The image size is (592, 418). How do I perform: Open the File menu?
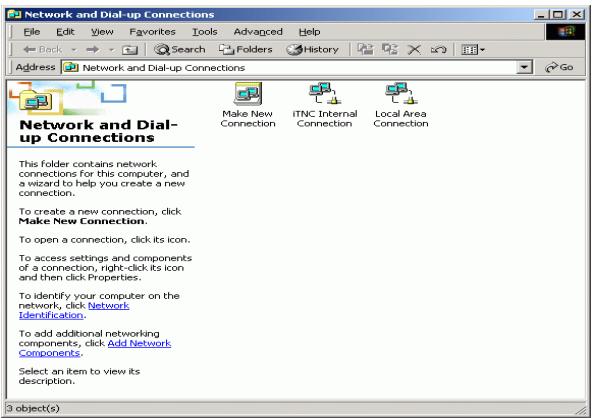click(x=32, y=32)
